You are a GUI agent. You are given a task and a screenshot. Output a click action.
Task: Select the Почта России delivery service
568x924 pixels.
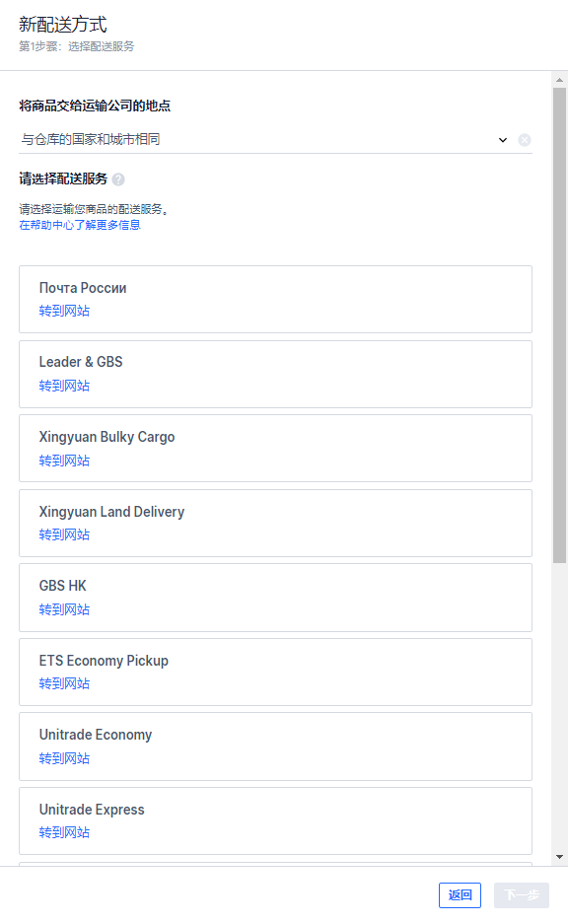tap(275, 300)
